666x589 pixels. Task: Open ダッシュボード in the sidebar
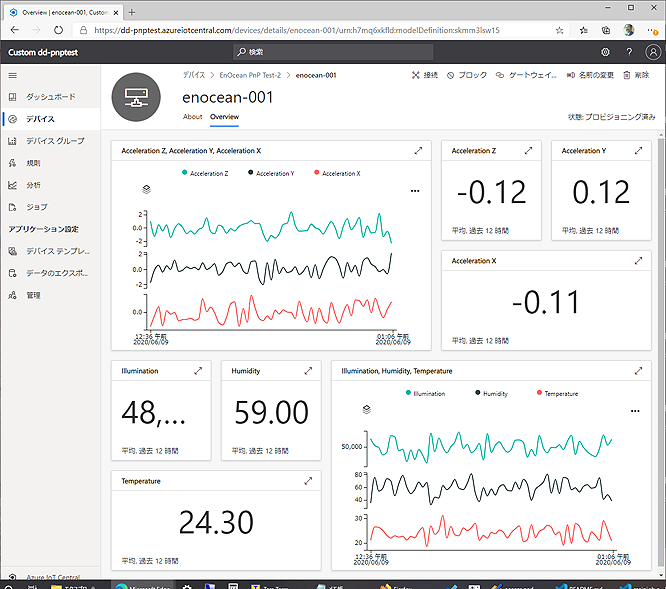coord(48,97)
